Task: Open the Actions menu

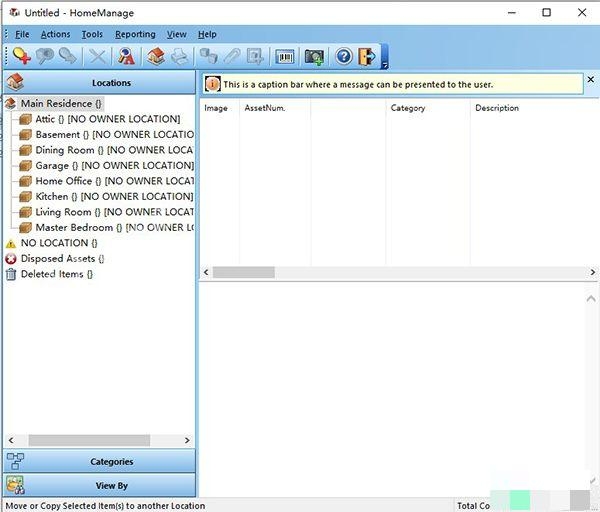Action: click(55, 34)
